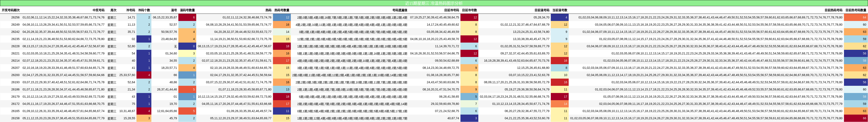
Task: Click warm numbers cell 12,61,64,65,66
Action: coord(167,111)
